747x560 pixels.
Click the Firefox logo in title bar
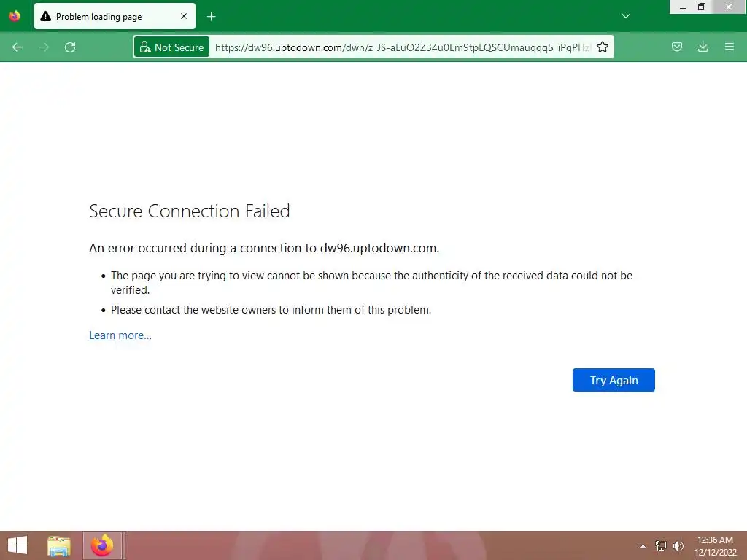[x=15, y=16]
